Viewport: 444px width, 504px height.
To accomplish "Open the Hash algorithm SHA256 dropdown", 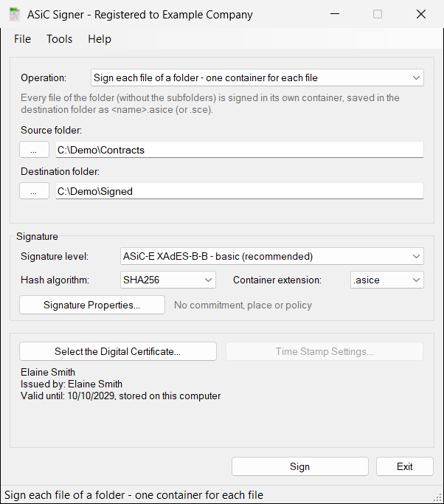I will [168, 280].
